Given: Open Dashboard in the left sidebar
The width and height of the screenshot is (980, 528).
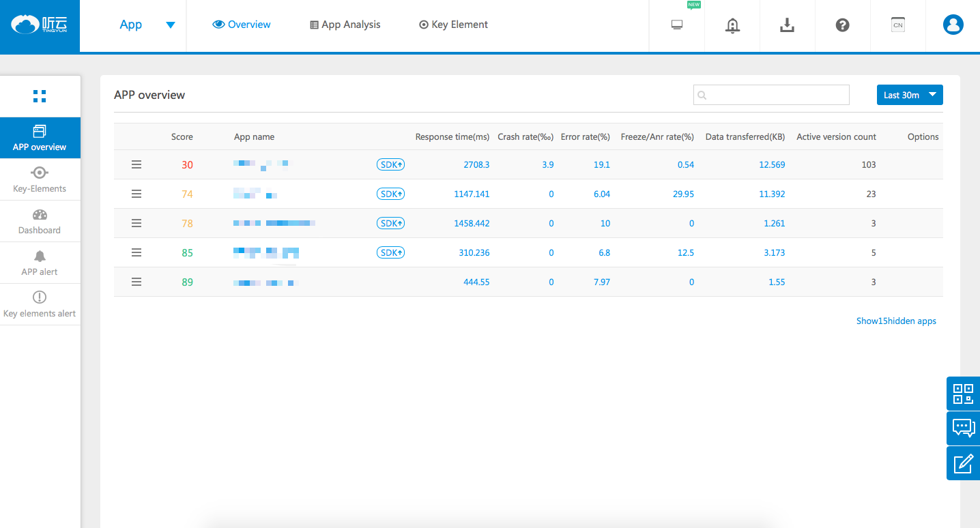Looking at the screenshot, I should [x=40, y=222].
